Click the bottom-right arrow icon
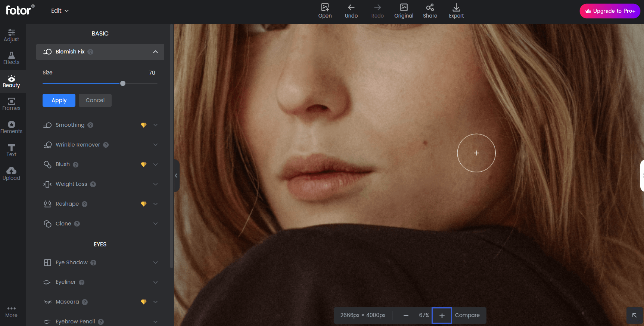644x326 pixels. pyautogui.click(x=634, y=316)
